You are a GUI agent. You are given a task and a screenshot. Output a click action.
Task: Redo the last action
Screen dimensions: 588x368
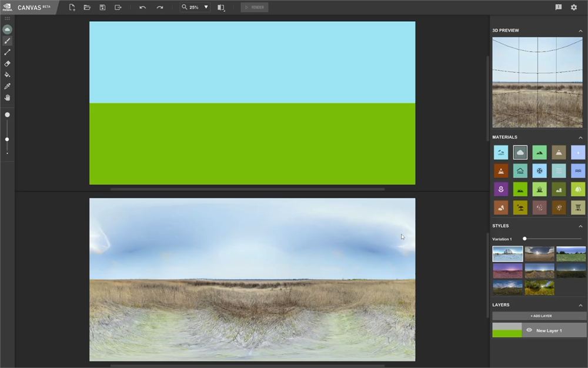pyautogui.click(x=160, y=7)
